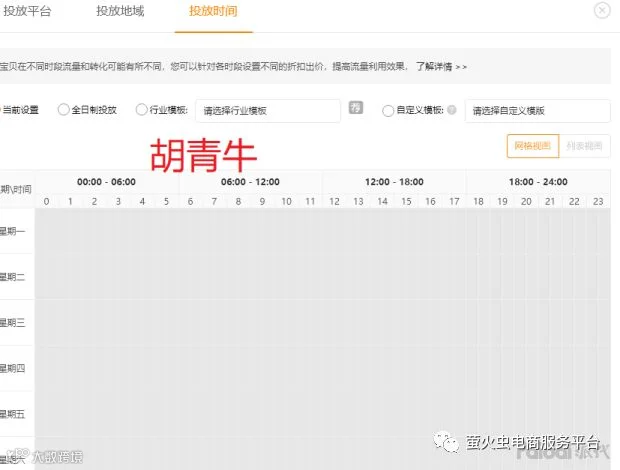This screenshot has width=620, height=470.
Task: Select the 全日制投放 radio option
Action: (x=63, y=109)
